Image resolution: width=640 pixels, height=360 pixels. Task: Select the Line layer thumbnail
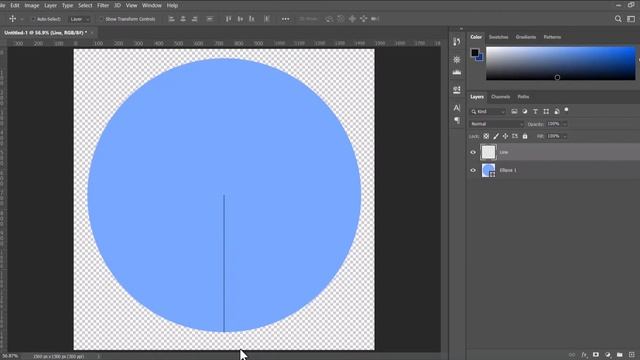(488, 152)
